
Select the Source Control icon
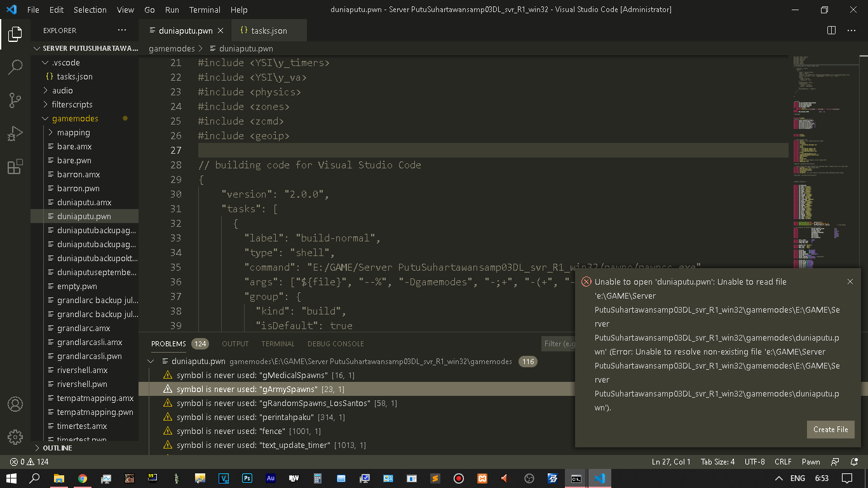(15, 100)
